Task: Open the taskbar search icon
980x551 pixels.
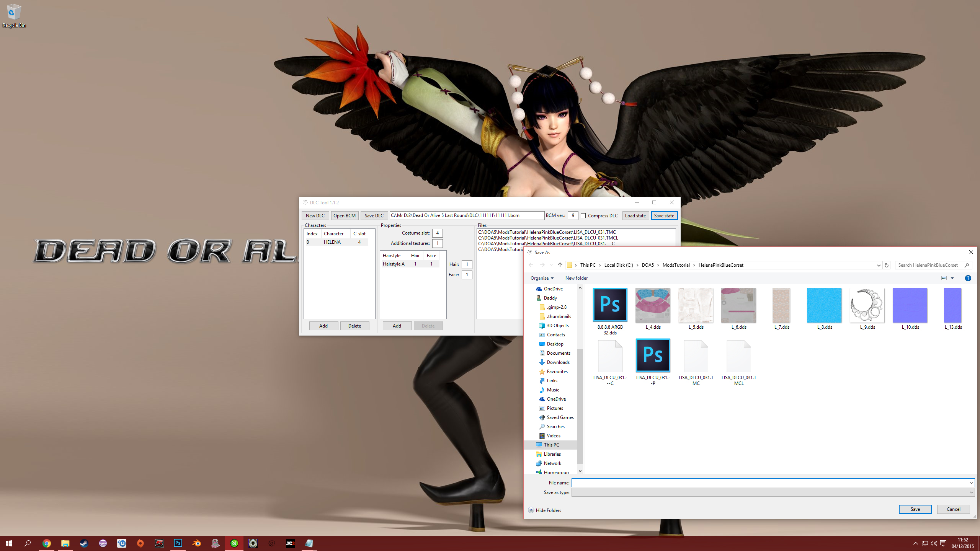Action: coord(28,543)
